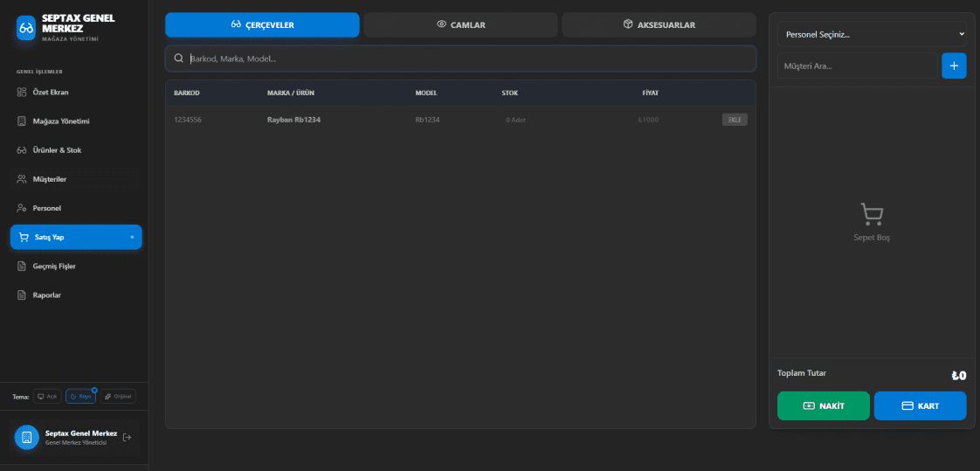Open Geçmiş Fişler receipts icon
This screenshot has height=471, width=980.
[21, 267]
